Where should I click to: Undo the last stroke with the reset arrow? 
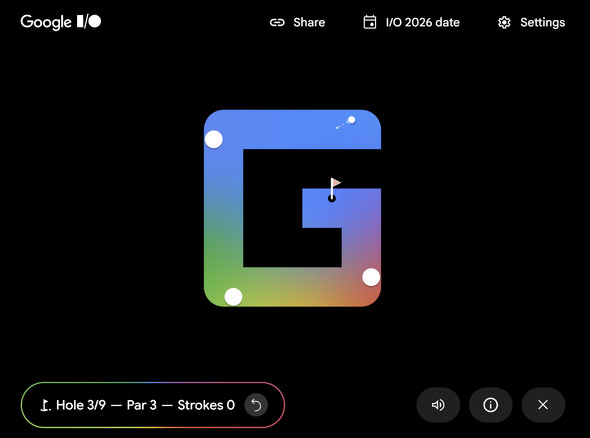click(x=256, y=405)
